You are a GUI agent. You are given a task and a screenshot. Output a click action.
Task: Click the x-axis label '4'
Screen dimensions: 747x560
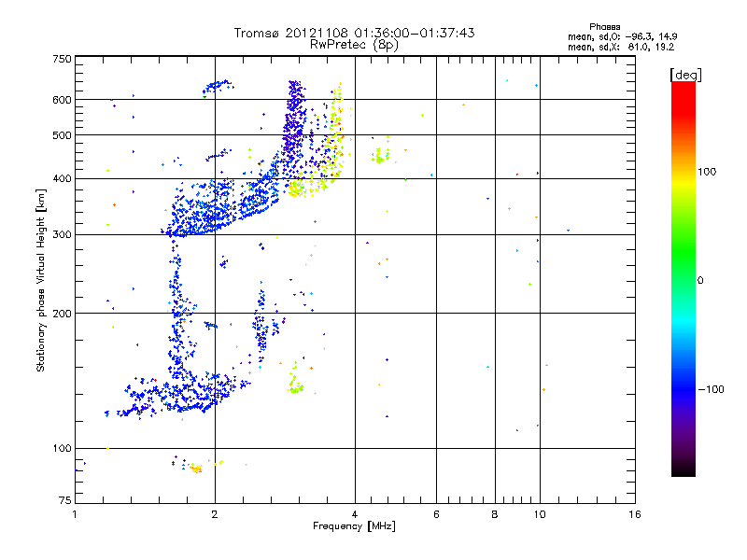click(x=355, y=514)
